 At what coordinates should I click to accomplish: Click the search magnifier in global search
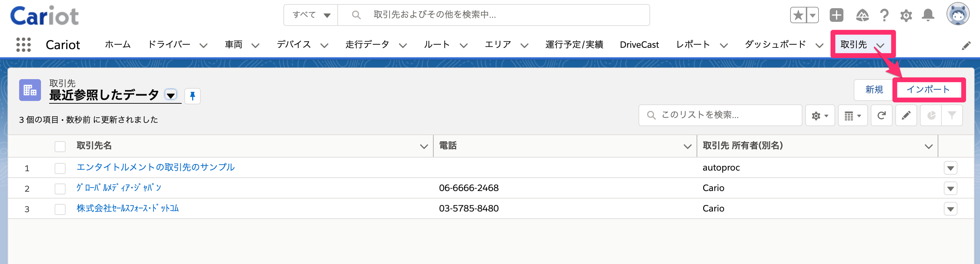pyautogui.click(x=356, y=15)
